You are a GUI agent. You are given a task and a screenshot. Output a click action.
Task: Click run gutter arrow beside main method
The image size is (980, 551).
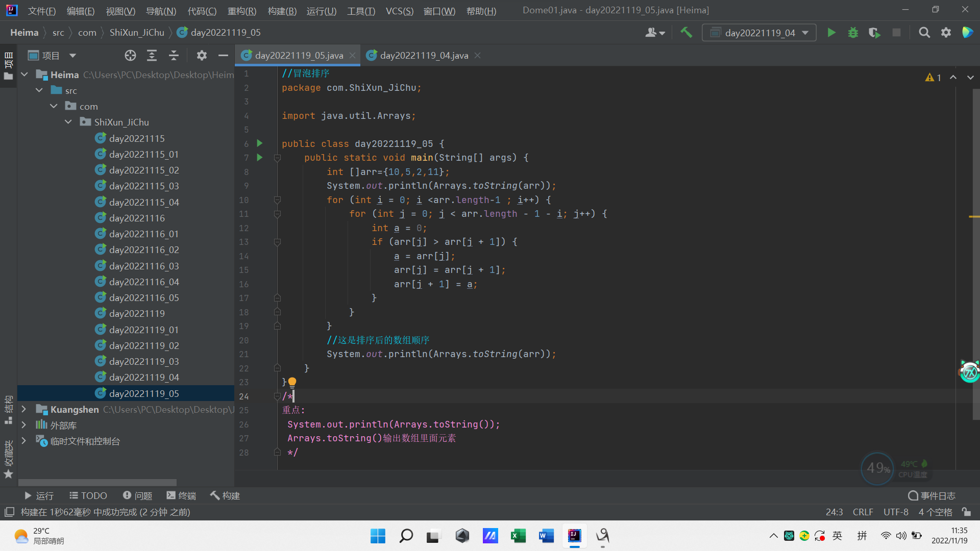tap(259, 158)
